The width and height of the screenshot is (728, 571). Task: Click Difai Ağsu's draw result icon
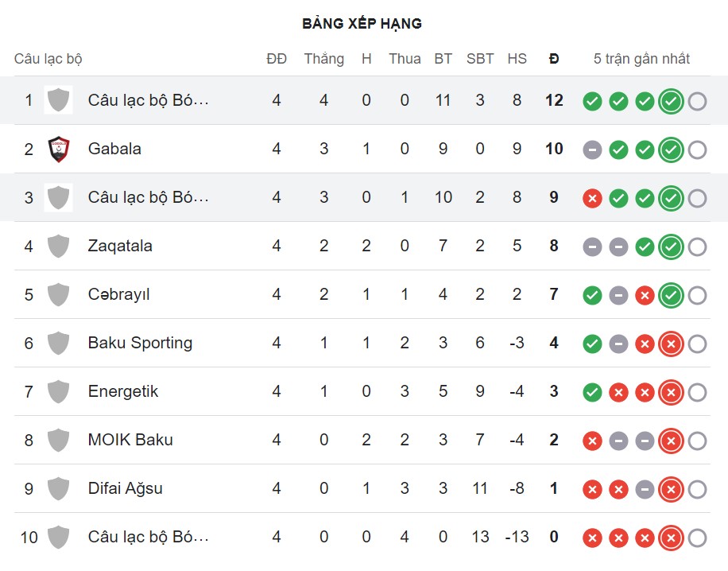645,489
